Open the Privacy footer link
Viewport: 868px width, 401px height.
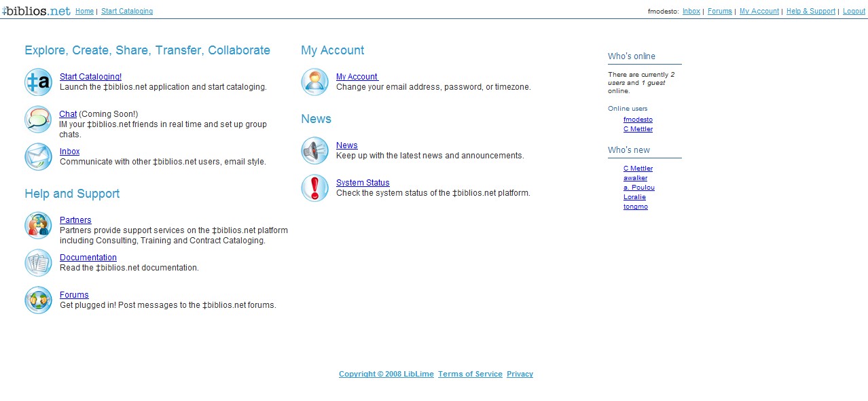[x=520, y=374]
